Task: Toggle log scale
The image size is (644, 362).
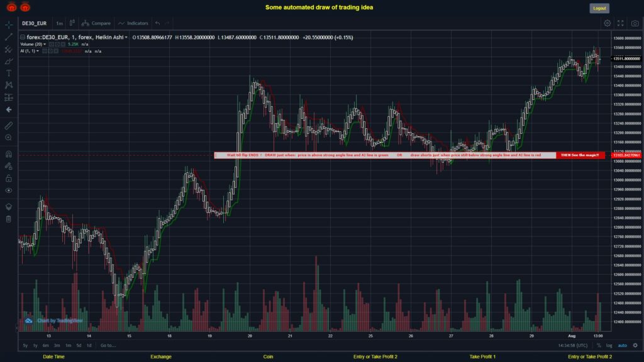Action: pyautogui.click(x=609, y=345)
